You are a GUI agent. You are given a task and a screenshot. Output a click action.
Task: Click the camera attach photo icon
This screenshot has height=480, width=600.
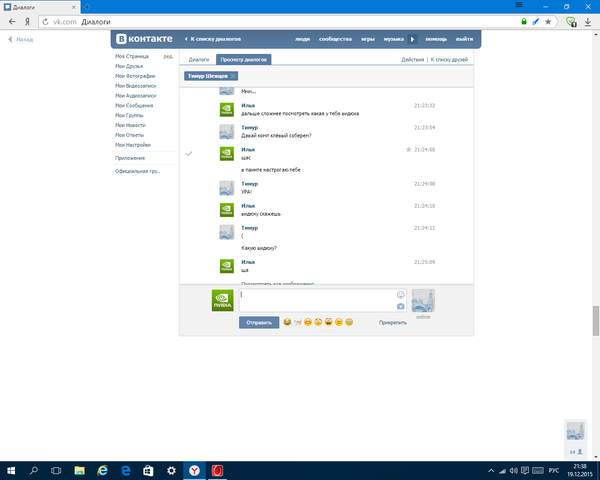coord(401,306)
